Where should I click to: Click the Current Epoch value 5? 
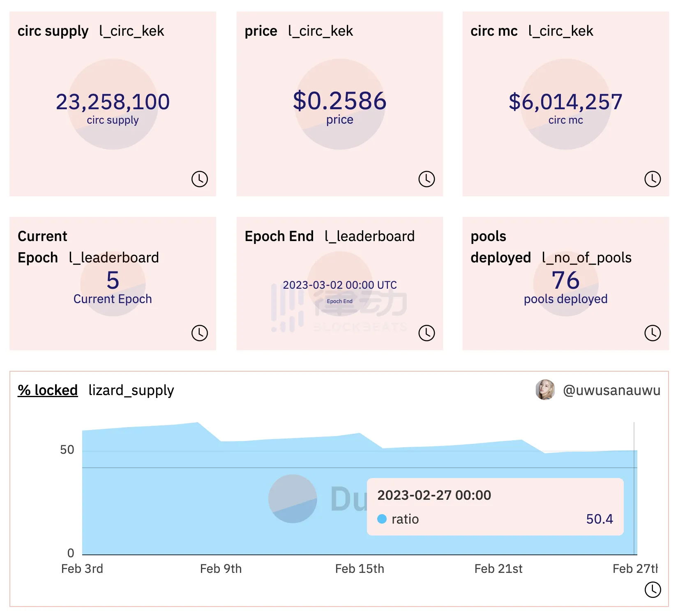[113, 280]
